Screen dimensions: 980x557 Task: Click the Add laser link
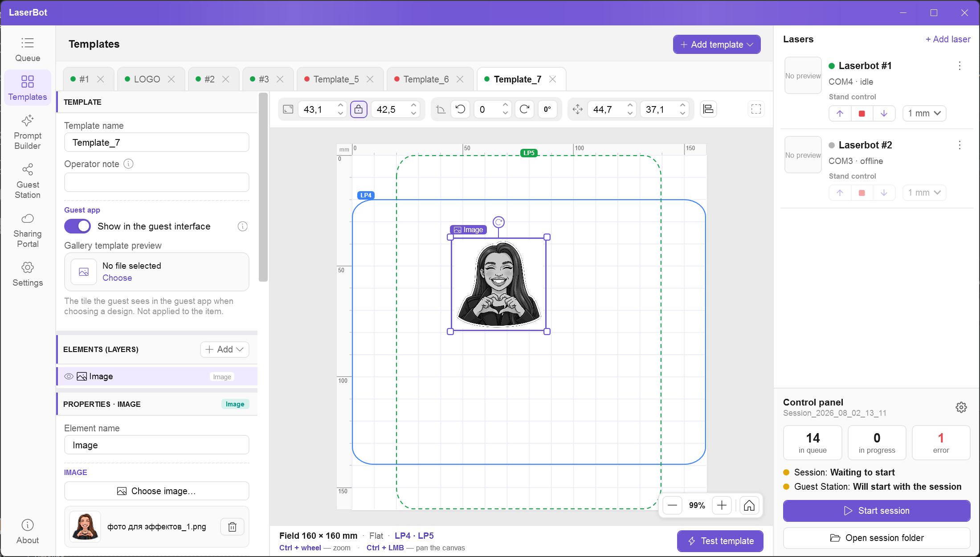[x=948, y=39]
